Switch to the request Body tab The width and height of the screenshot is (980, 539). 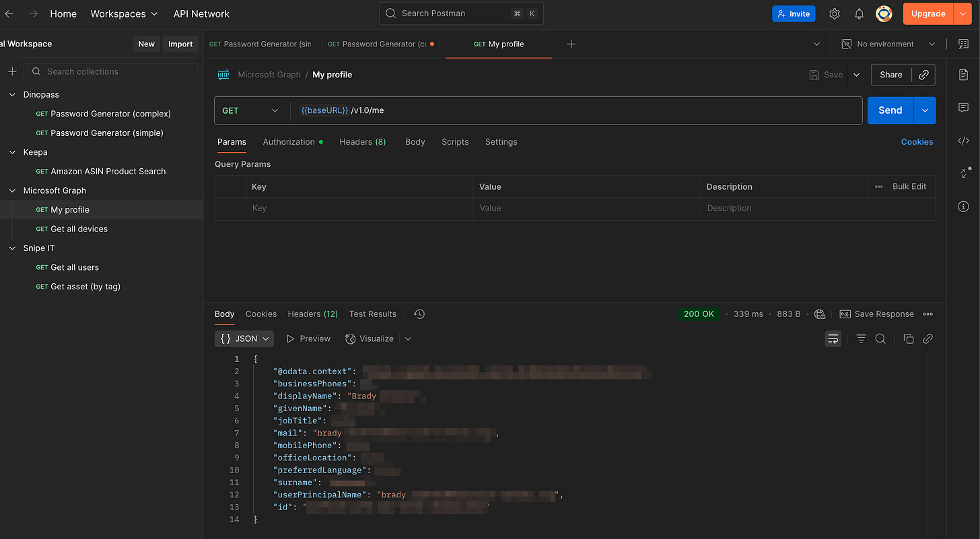(x=415, y=142)
